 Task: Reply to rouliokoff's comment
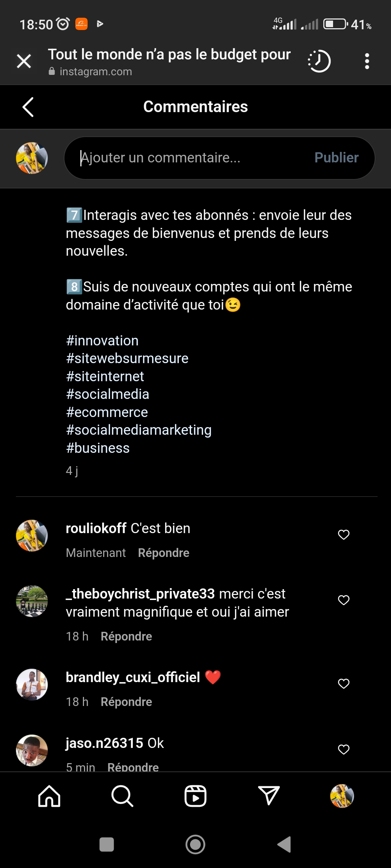pyautogui.click(x=164, y=553)
